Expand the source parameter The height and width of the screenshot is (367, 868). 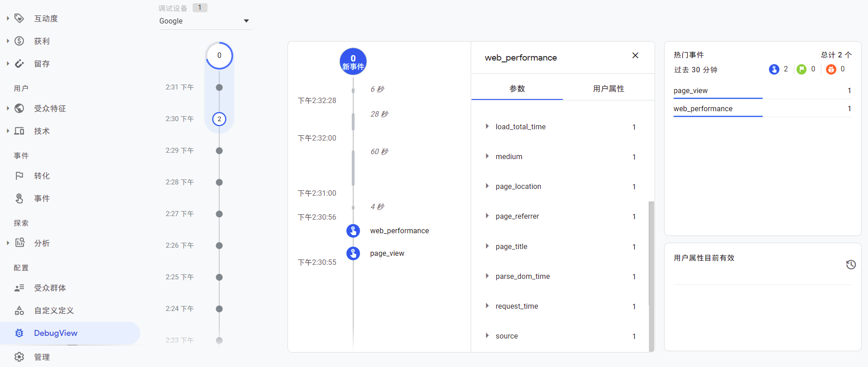click(x=487, y=336)
